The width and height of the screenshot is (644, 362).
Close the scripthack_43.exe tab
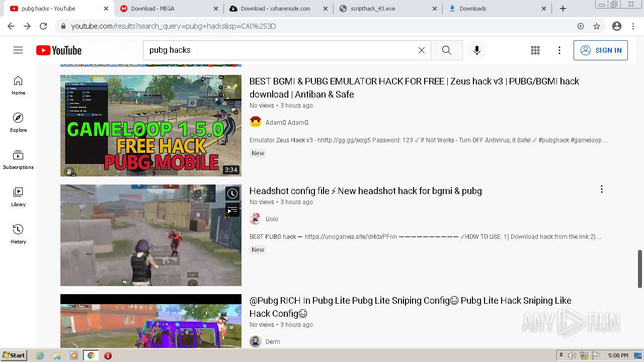435,9
